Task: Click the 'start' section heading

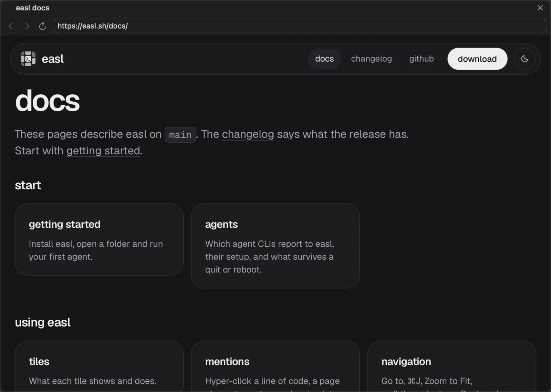Action: [x=28, y=185]
